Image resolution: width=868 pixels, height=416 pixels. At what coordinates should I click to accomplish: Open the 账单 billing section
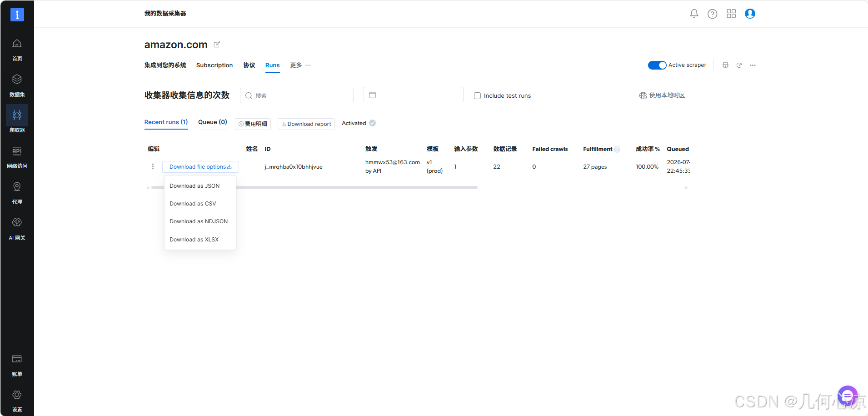(x=17, y=365)
